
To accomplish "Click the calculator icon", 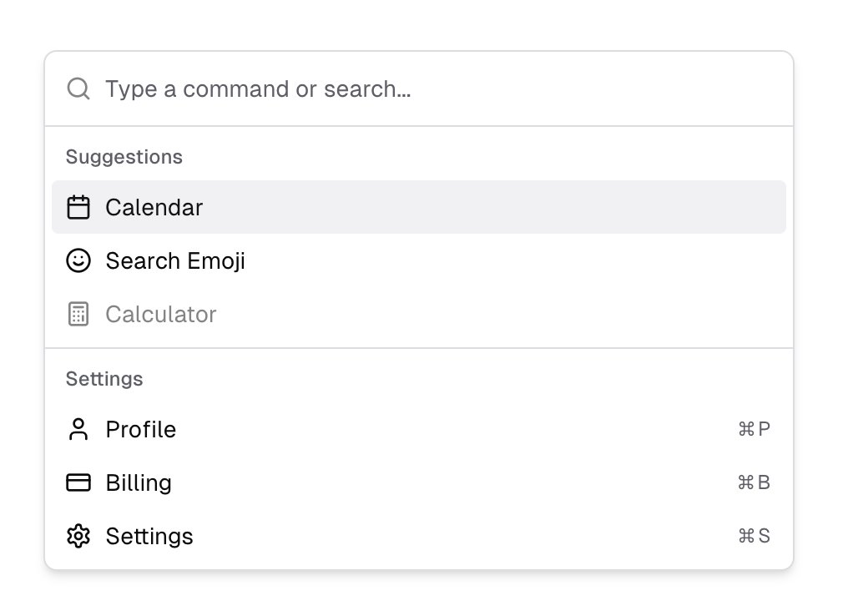I will coord(78,315).
